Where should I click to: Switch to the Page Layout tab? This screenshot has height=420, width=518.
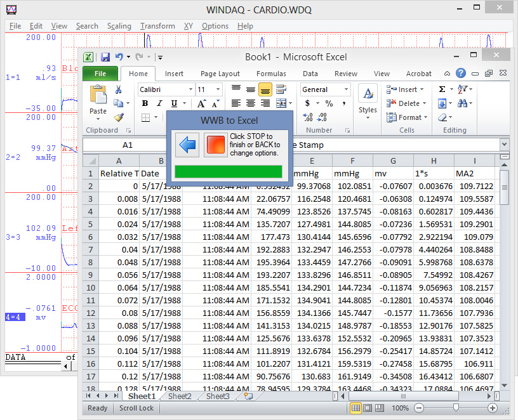pyautogui.click(x=220, y=74)
